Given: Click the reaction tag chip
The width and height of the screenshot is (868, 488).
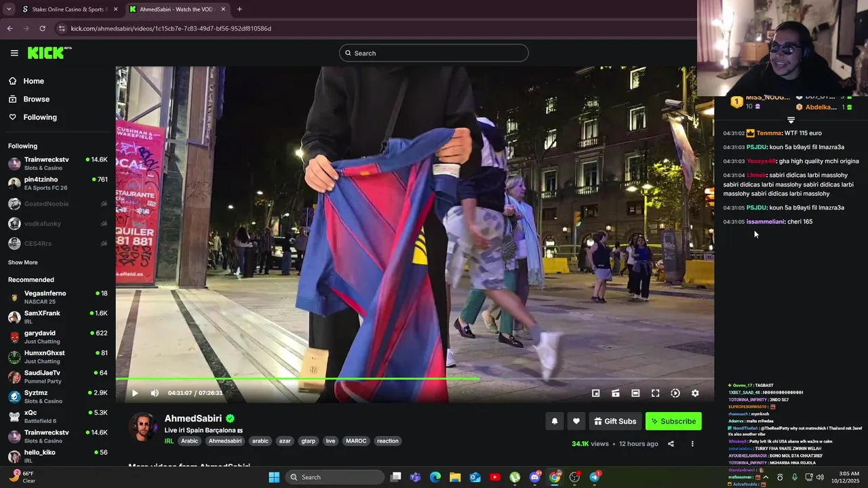Looking at the screenshot, I should click(x=388, y=441).
